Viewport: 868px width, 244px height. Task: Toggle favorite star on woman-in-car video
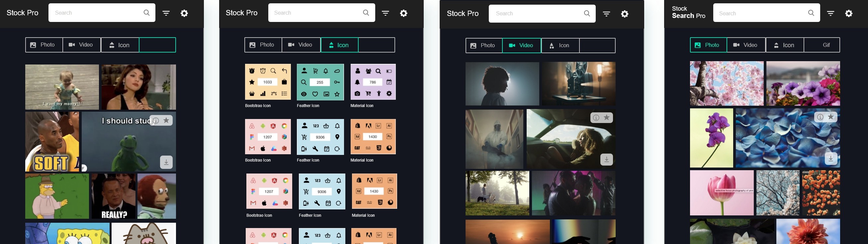coord(607,117)
